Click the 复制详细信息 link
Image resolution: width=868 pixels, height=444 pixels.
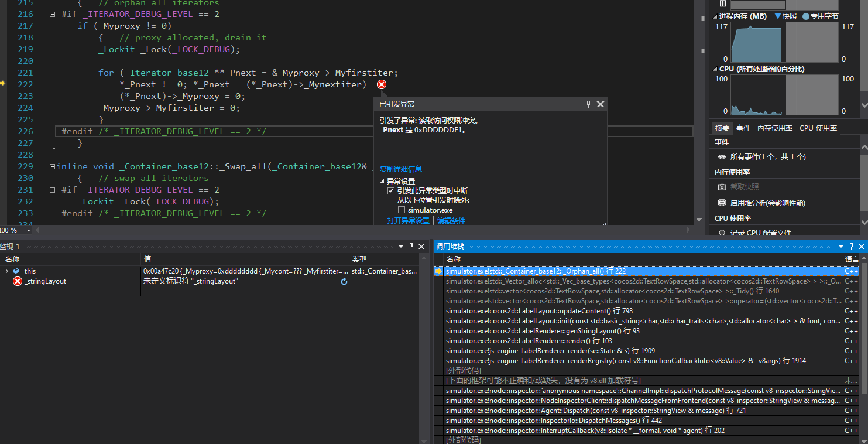[401, 169]
